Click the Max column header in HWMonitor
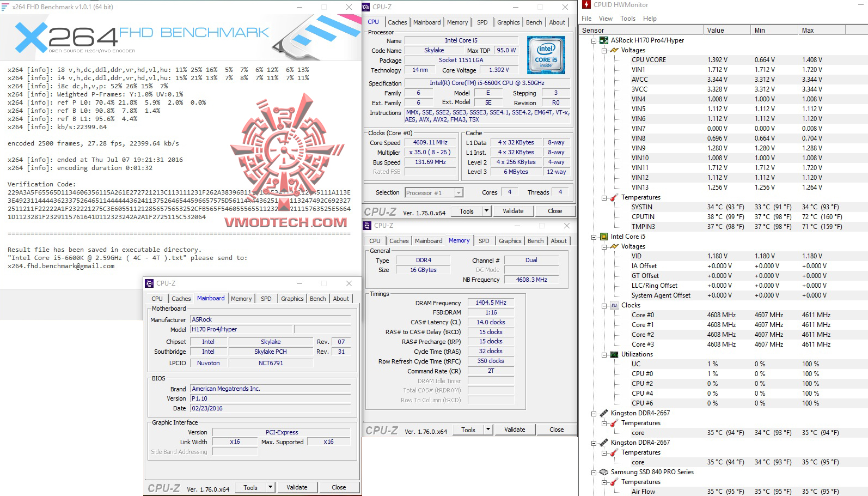The height and width of the screenshot is (496, 868). [822, 31]
